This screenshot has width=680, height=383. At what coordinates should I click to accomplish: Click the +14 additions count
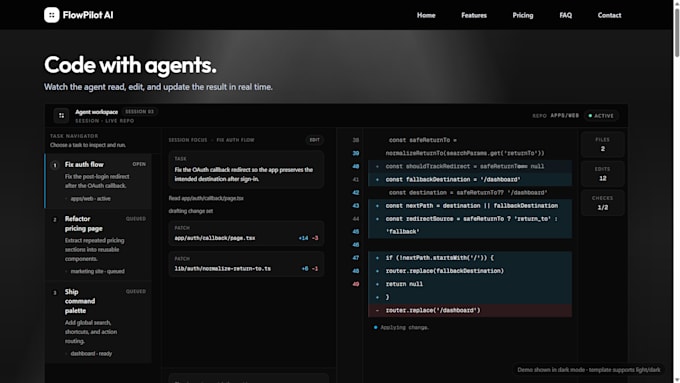pos(303,238)
